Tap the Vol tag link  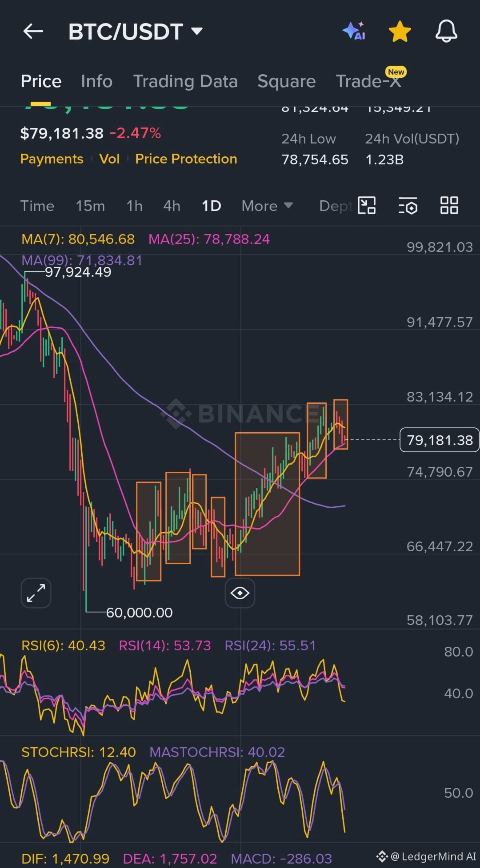(x=109, y=159)
